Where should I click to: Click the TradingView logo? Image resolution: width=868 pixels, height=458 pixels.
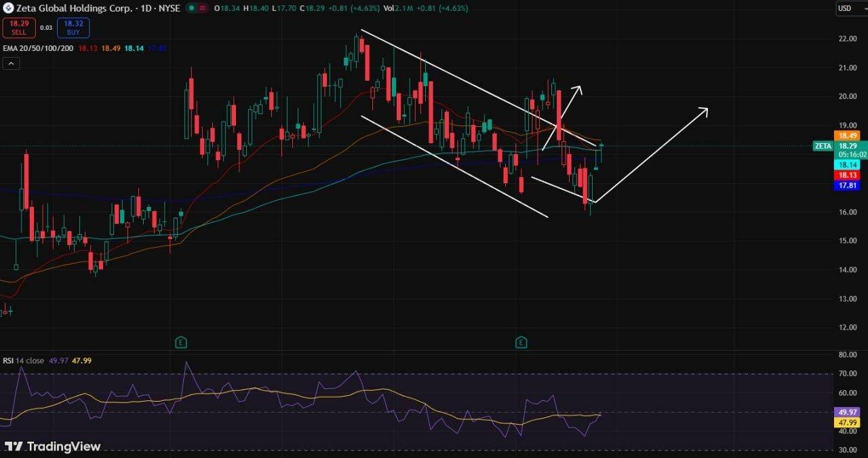52,446
